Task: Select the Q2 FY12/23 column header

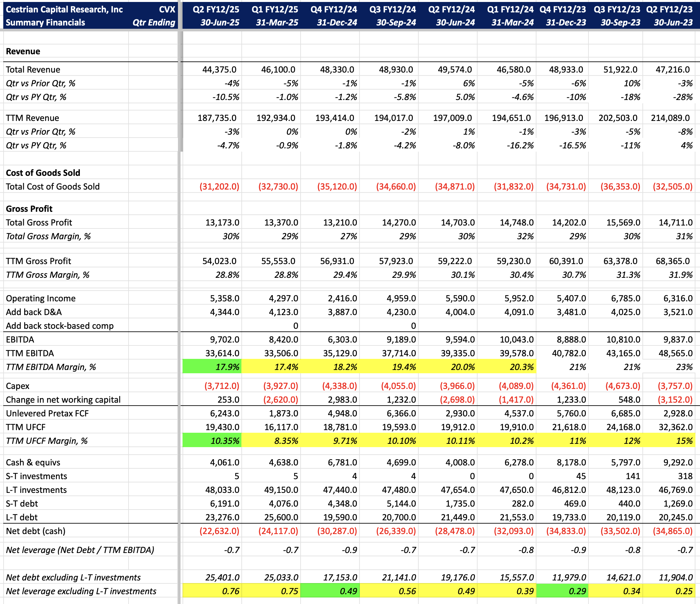Action: coord(669,9)
